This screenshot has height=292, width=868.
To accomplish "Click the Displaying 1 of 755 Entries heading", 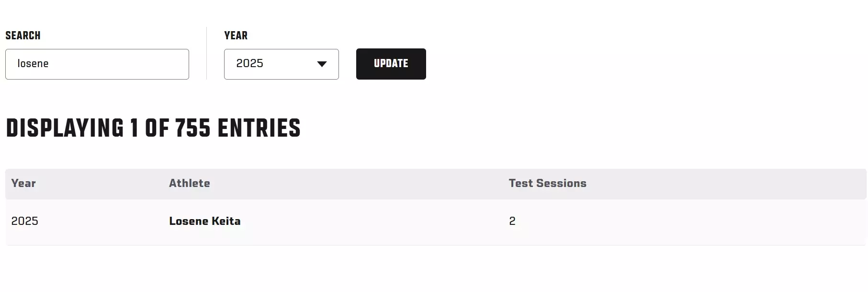I will click(x=153, y=128).
